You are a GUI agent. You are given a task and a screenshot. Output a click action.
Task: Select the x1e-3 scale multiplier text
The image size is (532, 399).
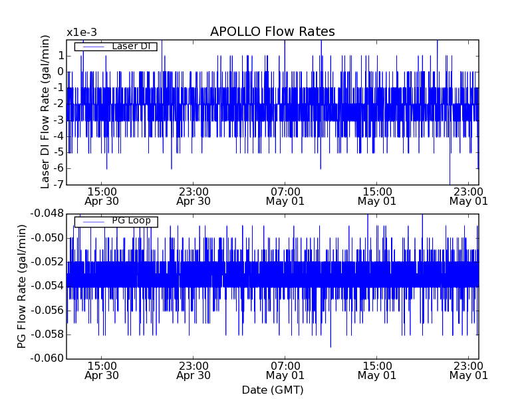82,33
